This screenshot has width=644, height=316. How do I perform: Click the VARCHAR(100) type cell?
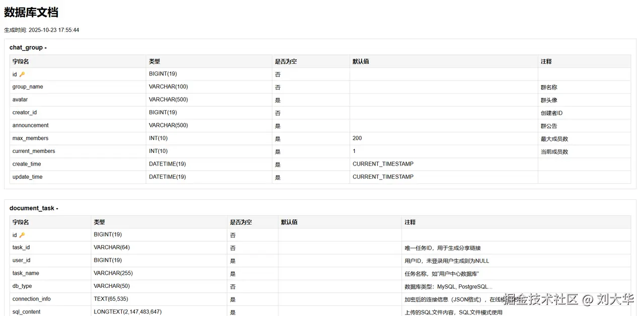(209, 87)
